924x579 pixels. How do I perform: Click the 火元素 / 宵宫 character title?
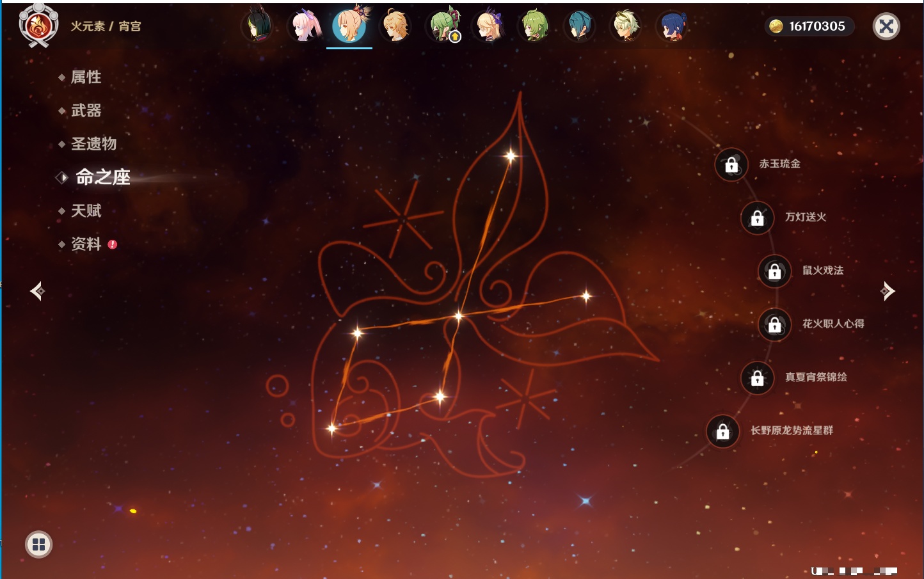(x=106, y=26)
